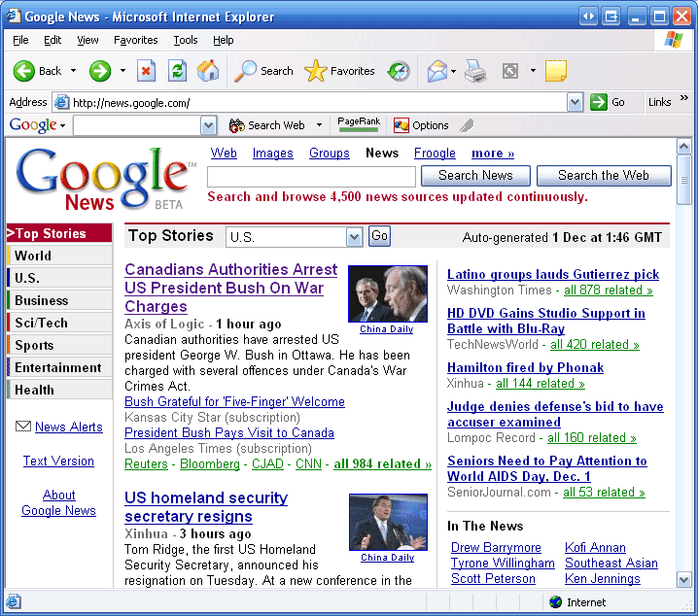The width and height of the screenshot is (698, 616).
Task: Open the Home page icon
Action: [x=208, y=71]
